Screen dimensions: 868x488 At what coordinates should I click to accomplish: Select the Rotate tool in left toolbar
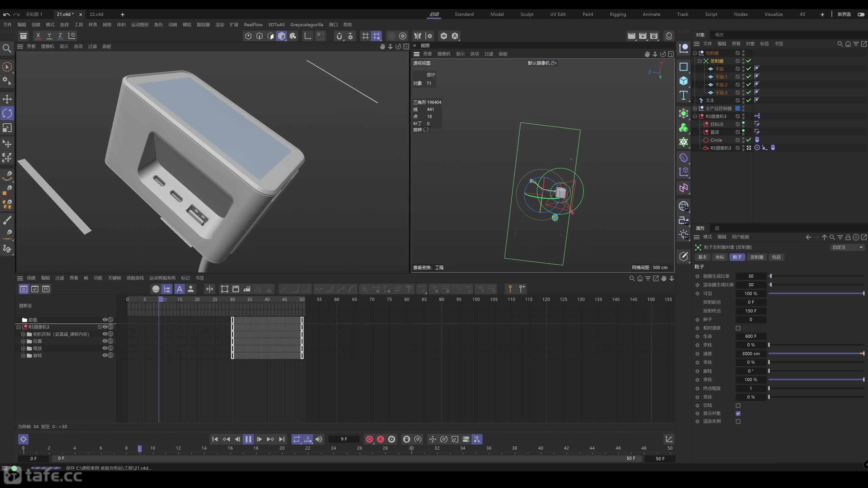coord(7,114)
